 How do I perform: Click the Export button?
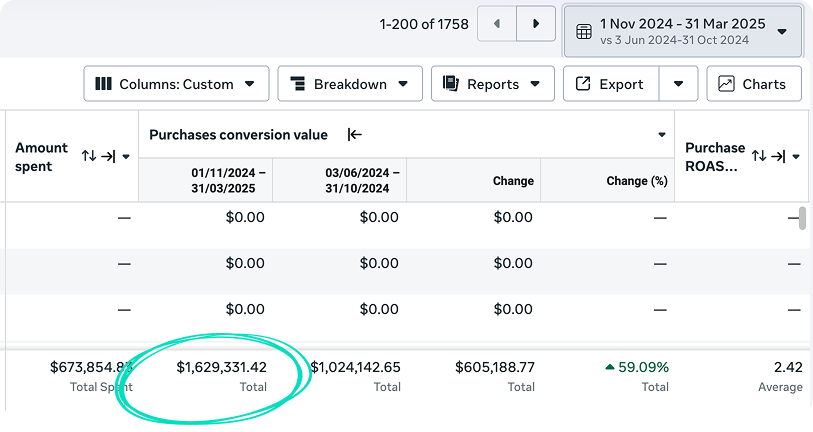[610, 84]
